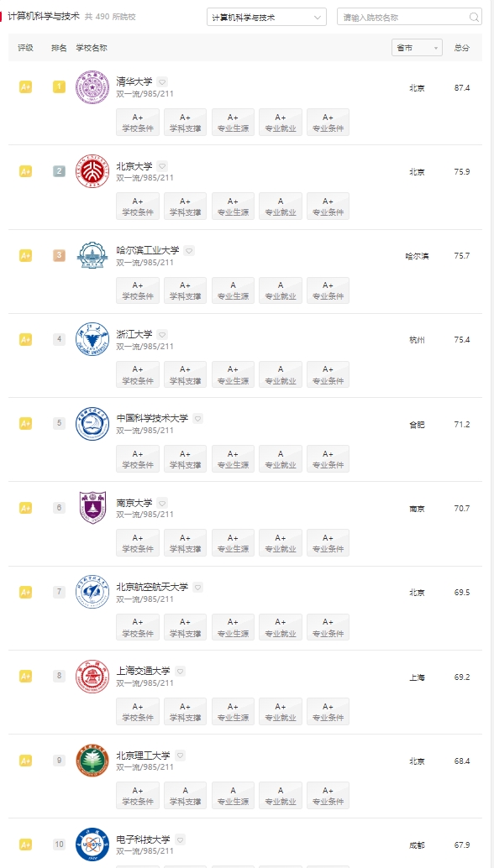Open the 计算机科学与技术 subject dropdown
Screen dimensions: 494x868
266,17
